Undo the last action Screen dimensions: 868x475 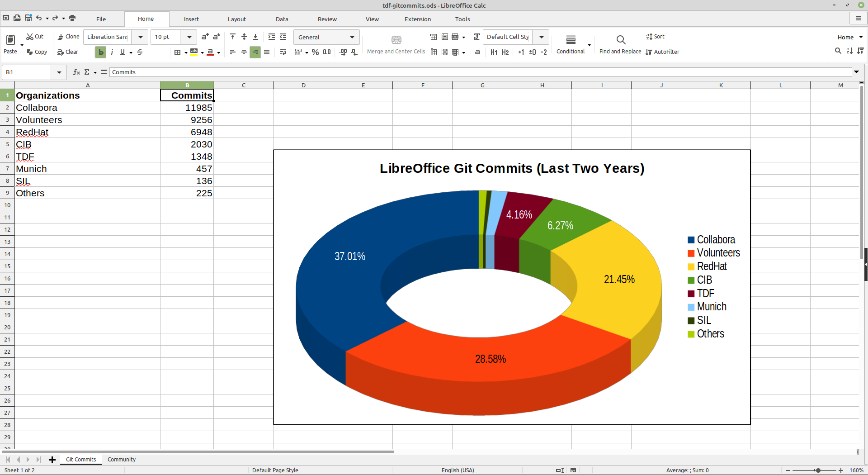[x=39, y=18]
